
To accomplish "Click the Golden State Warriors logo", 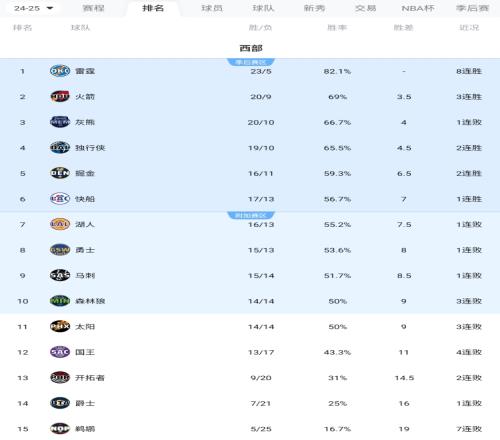I will [x=60, y=250].
